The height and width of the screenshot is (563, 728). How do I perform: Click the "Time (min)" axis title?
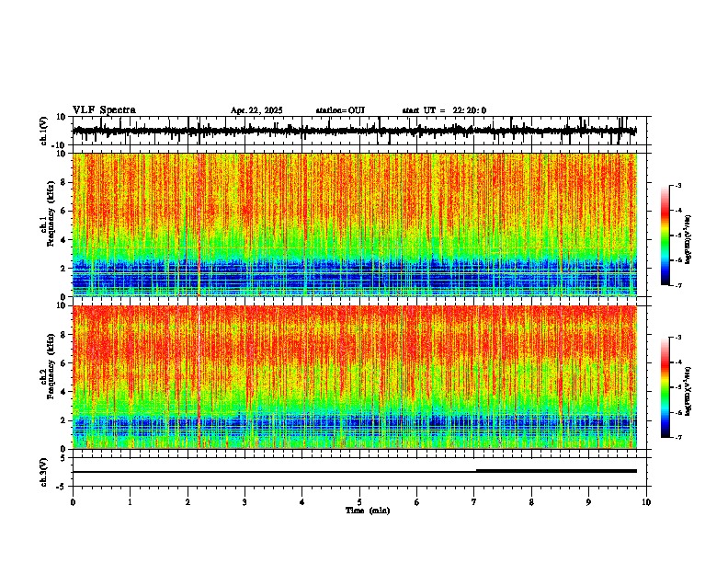tap(368, 511)
